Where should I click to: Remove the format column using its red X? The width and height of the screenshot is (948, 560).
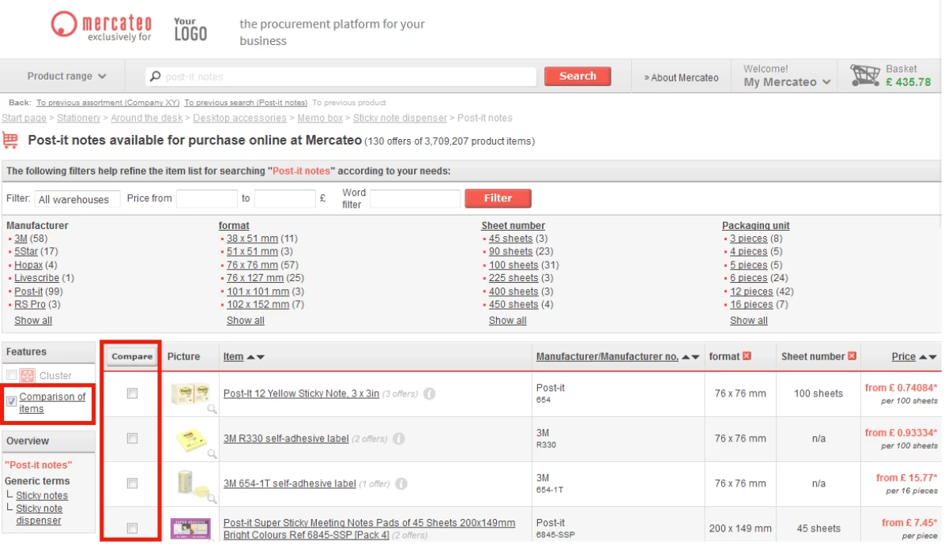pyautogui.click(x=747, y=356)
